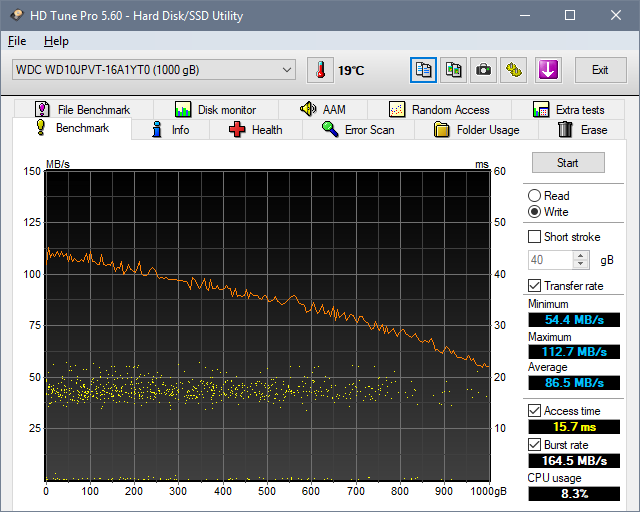Save screenshot with camera icon
This screenshot has height=512, width=640.
click(484, 70)
